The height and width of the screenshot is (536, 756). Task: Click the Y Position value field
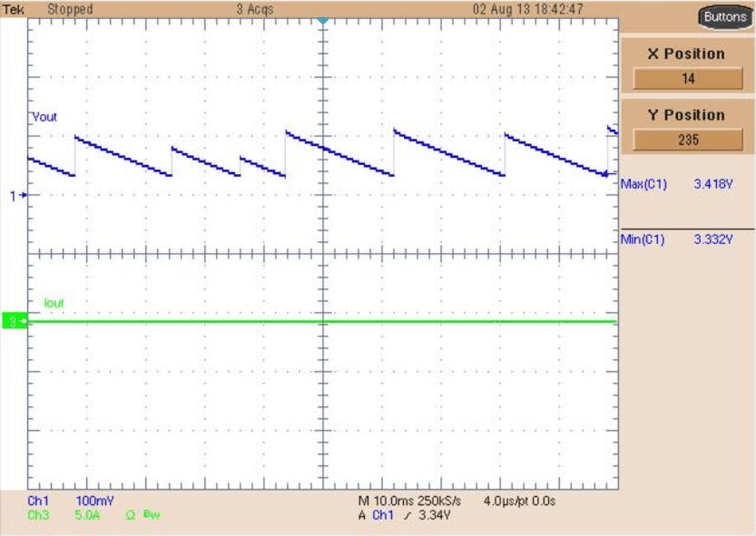click(687, 141)
